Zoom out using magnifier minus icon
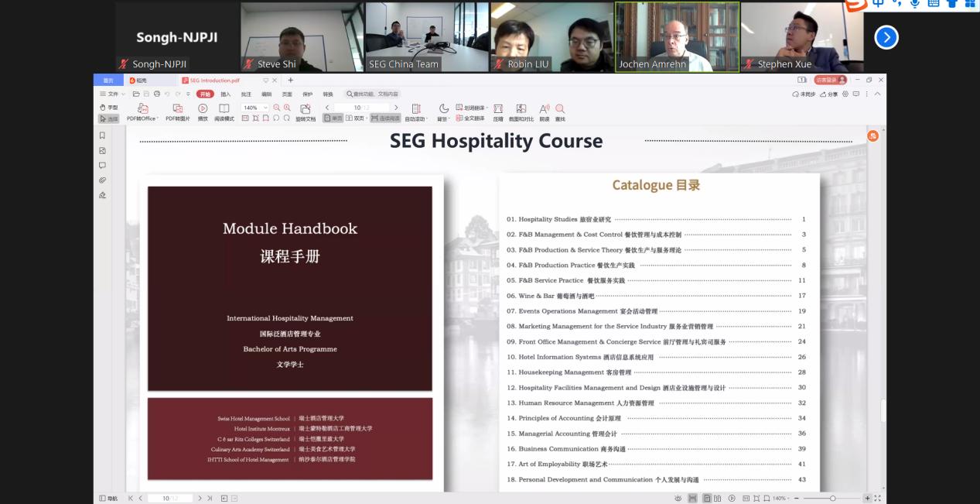This screenshot has width=980, height=504. [x=277, y=108]
